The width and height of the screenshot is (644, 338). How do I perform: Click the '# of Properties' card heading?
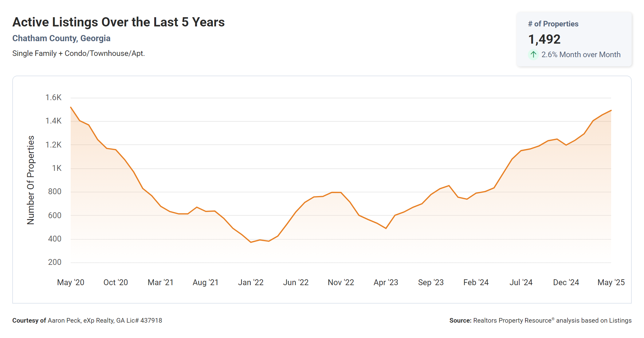pos(553,24)
